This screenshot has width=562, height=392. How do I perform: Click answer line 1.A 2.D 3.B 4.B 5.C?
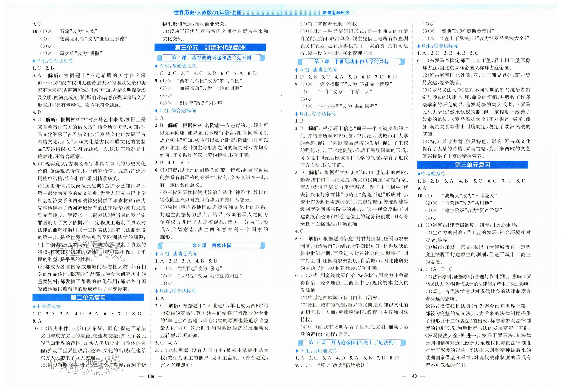[x=448, y=53]
